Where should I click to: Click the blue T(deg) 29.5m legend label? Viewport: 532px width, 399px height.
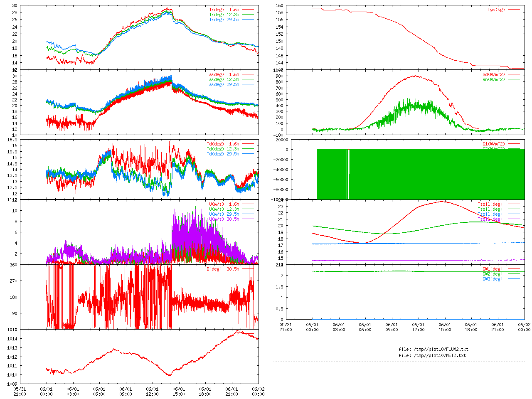click(x=224, y=20)
